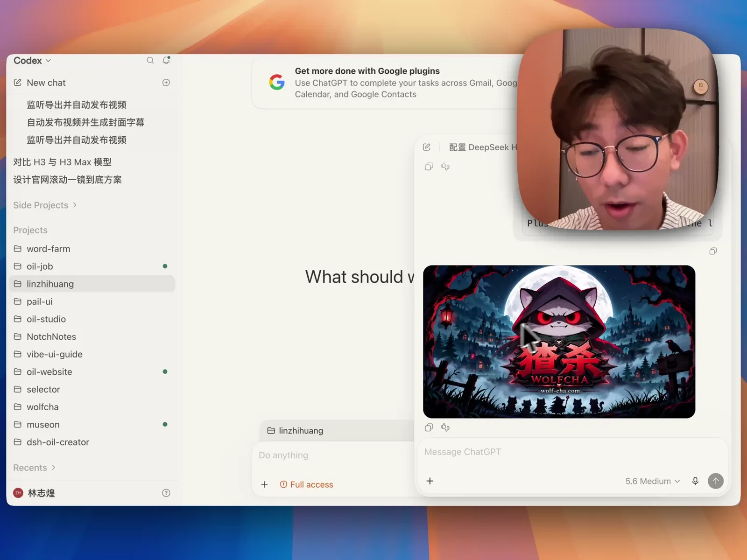Select the oil-job project
The image size is (747, 560).
click(x=92, y=266)
